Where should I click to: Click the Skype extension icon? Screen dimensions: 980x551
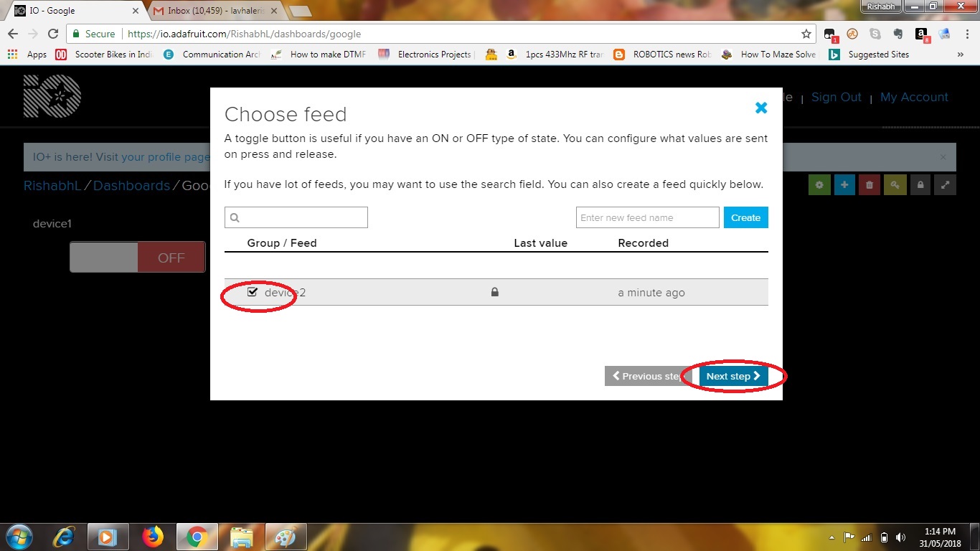(875, 34)
